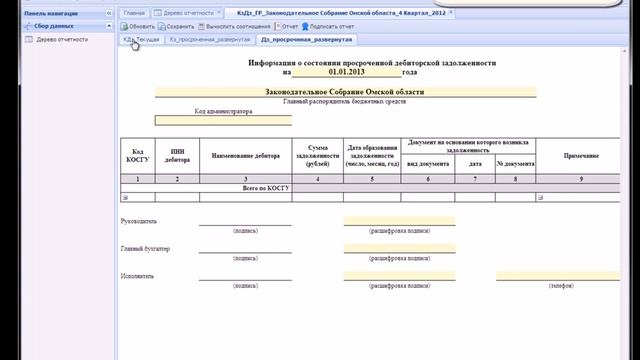Click the report title Информация о состоянии просроченной
640x360 pixels.
click(x=372, y=63)
